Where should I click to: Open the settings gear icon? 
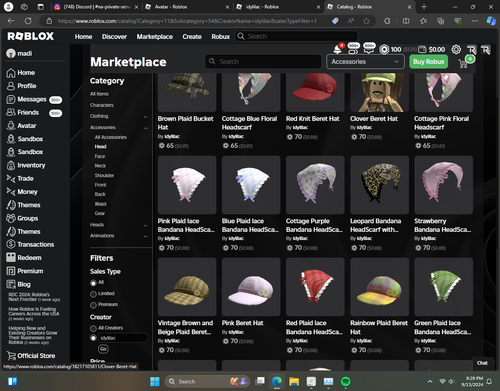click(456, 50)
